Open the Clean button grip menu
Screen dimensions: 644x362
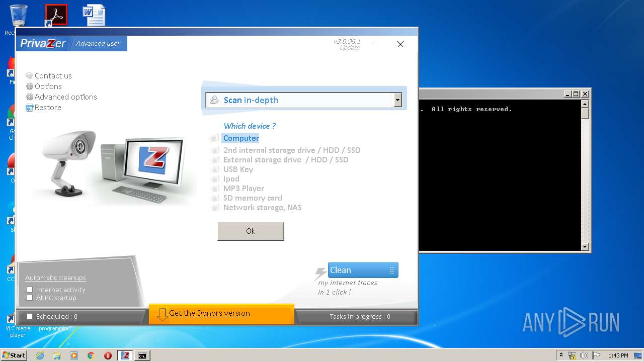(392, 270)
